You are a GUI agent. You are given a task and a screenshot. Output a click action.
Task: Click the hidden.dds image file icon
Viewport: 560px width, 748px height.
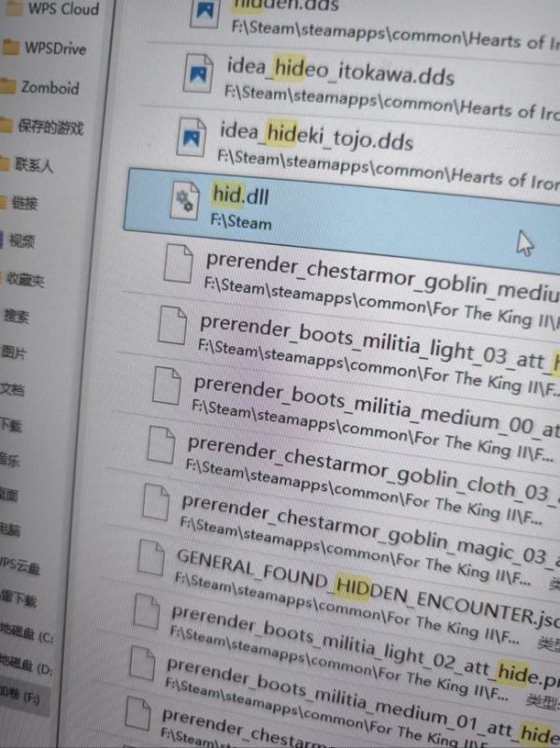point(205,12)
